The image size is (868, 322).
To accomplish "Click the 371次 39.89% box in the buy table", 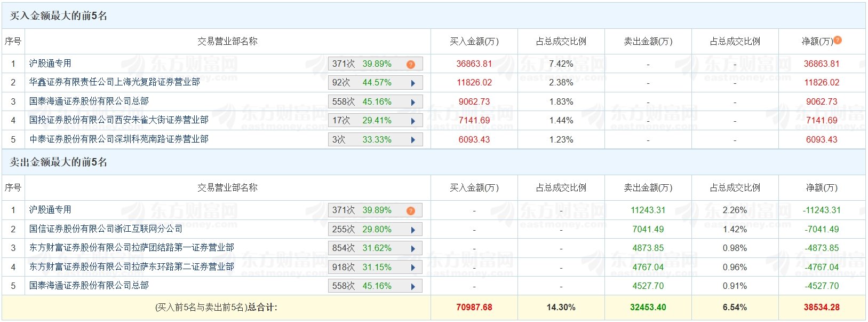I will (x=363, y=64).
